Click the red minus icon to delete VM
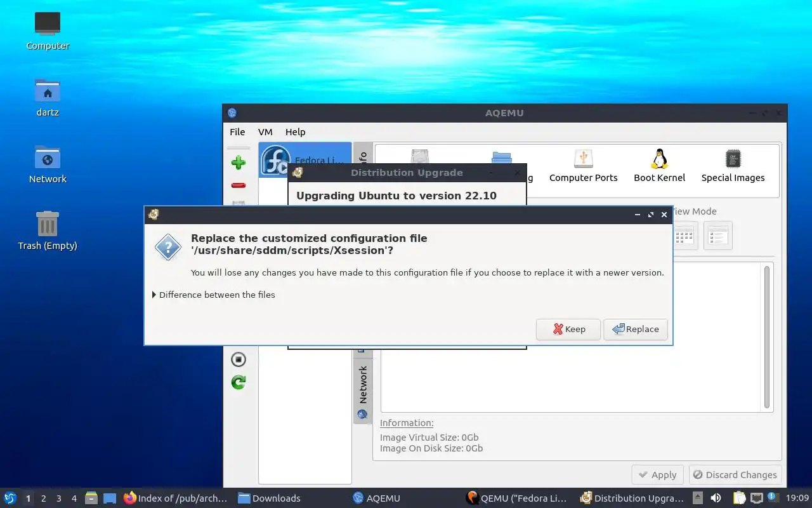Screen dimensions: 812x508 (x=239, y=185)
